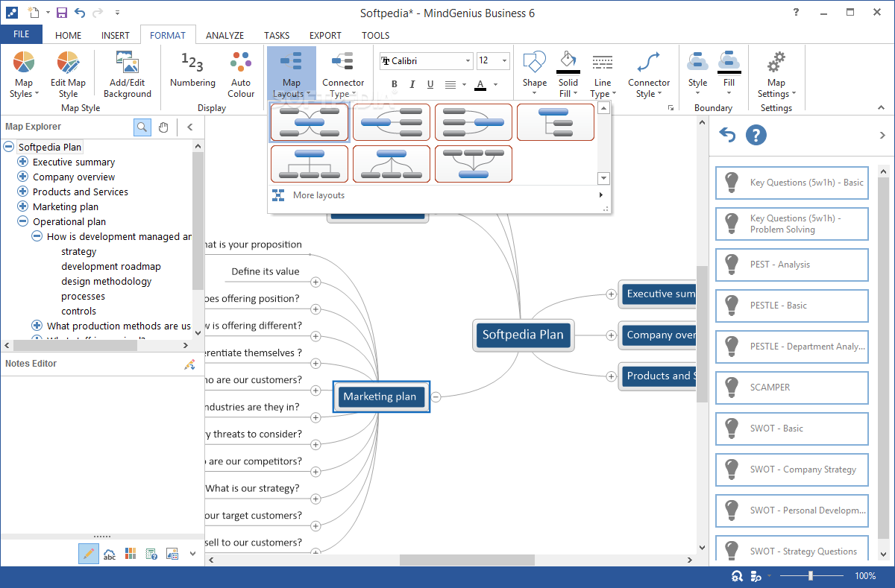Screen dimensions: 895x588
Task: Open the Line Type options
Action: (x=603, y=75)
